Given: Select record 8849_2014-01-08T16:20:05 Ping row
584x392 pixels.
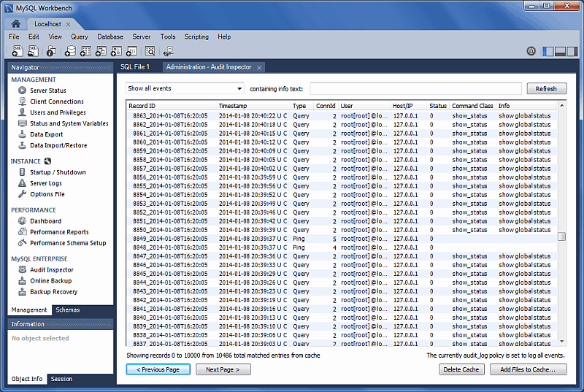Looking at the screenshot, I should [342, 239].
